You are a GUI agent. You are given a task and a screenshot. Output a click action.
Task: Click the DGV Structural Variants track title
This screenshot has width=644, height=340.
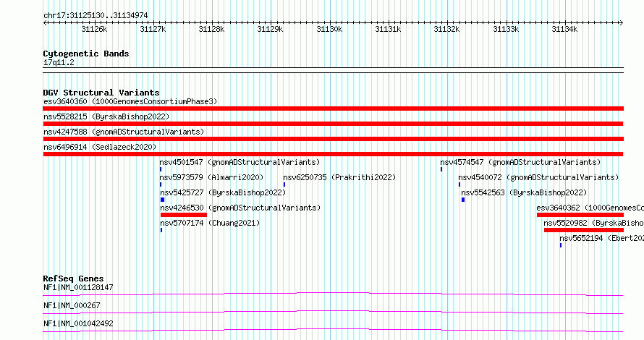click(x=101, y=93)
